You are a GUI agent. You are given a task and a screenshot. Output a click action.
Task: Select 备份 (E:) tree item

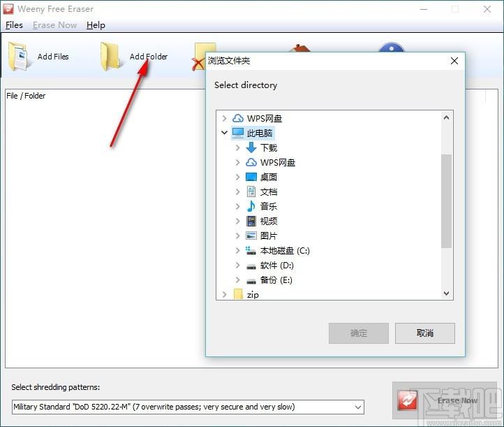[x=276, y=280]
